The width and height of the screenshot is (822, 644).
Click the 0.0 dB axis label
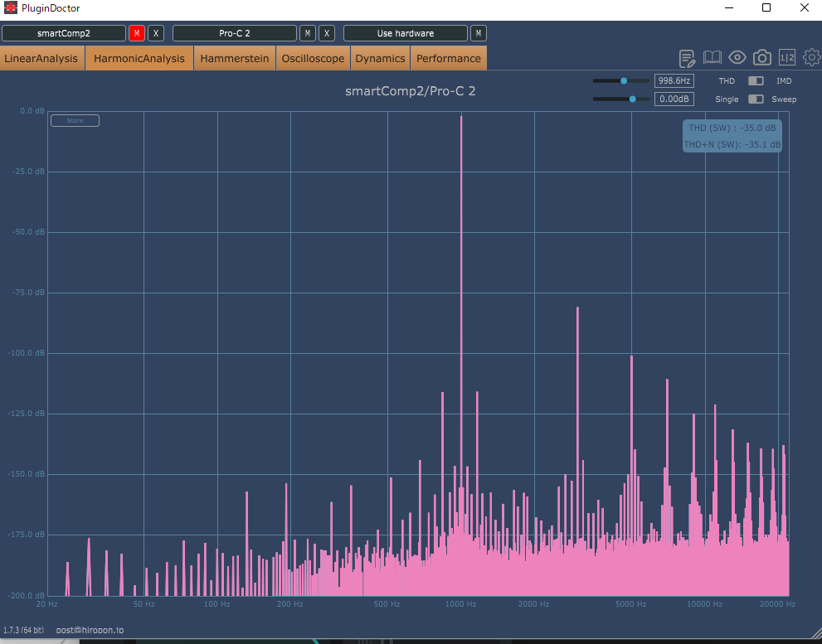pyautogui.click(x=32, y=110)
